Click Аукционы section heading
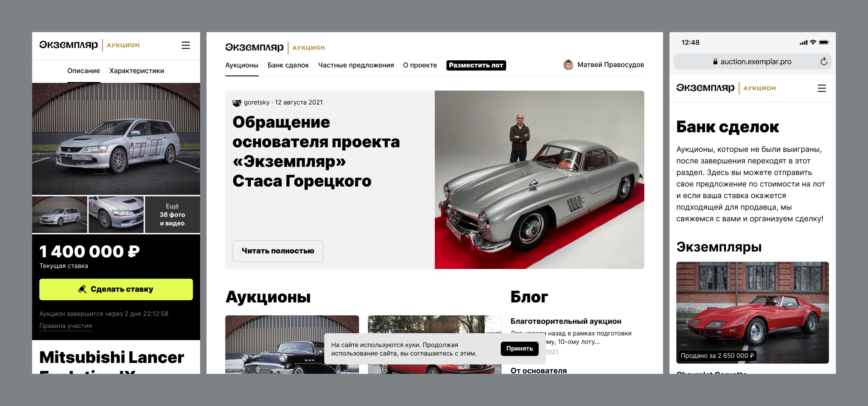The height and width of the screenshot is (406, 868). (268, 297)
